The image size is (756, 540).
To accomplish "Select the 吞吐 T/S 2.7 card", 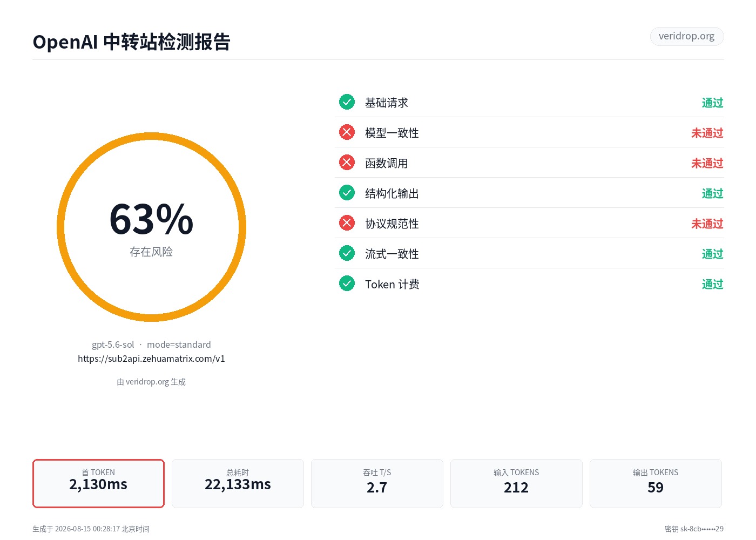I will click(377, 483).
